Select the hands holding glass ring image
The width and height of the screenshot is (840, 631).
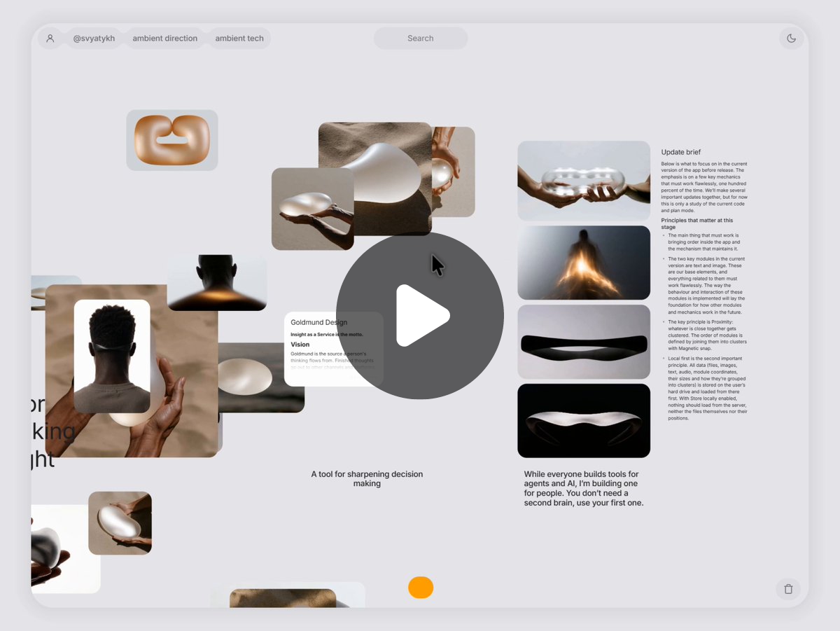[x=584, y=181]
